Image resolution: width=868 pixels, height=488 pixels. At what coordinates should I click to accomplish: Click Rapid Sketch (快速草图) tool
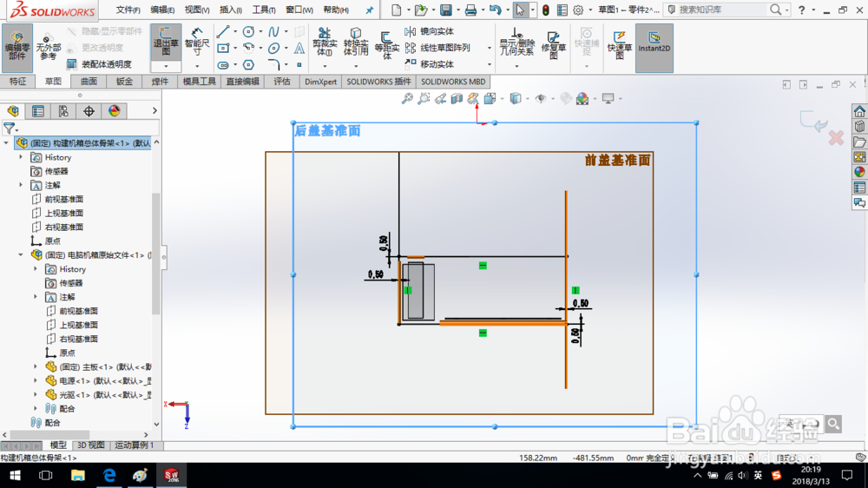619,44
